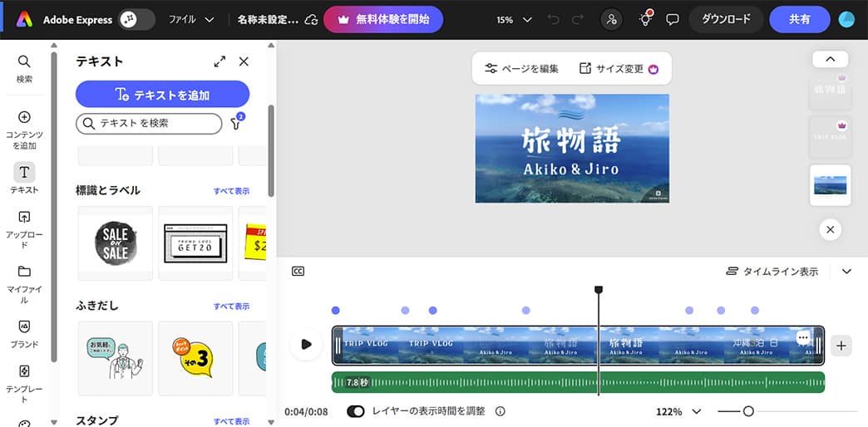This screenshot has width=868, height=427.
Task: Open the ページを編集 option
Action: pyautogui.click(x=521, y=69)
